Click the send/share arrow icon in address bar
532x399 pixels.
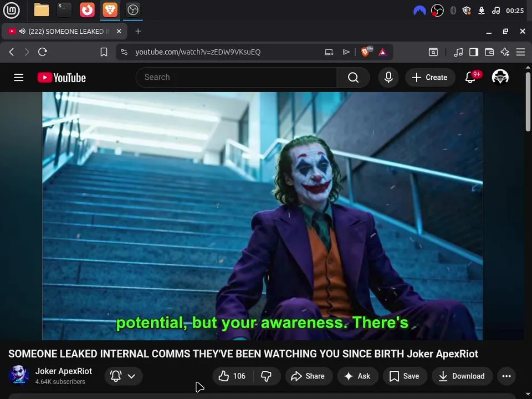point(346,52)
